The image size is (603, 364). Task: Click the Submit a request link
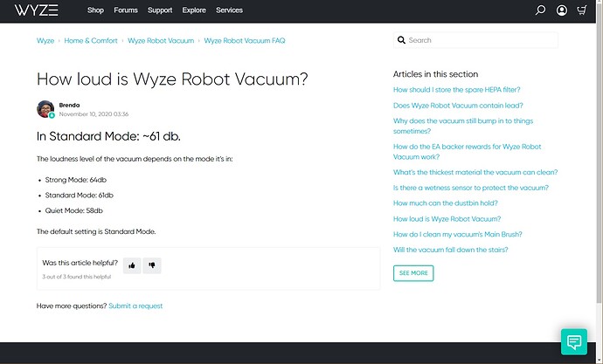tap(135, 306)
